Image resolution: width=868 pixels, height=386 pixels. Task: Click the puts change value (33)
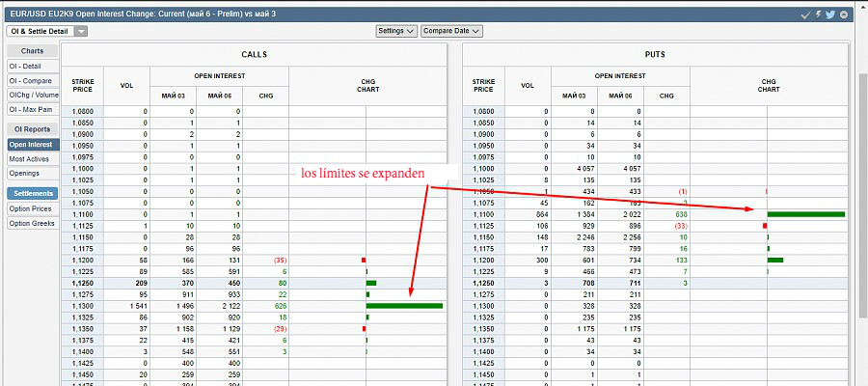click(x=680, y=226)
